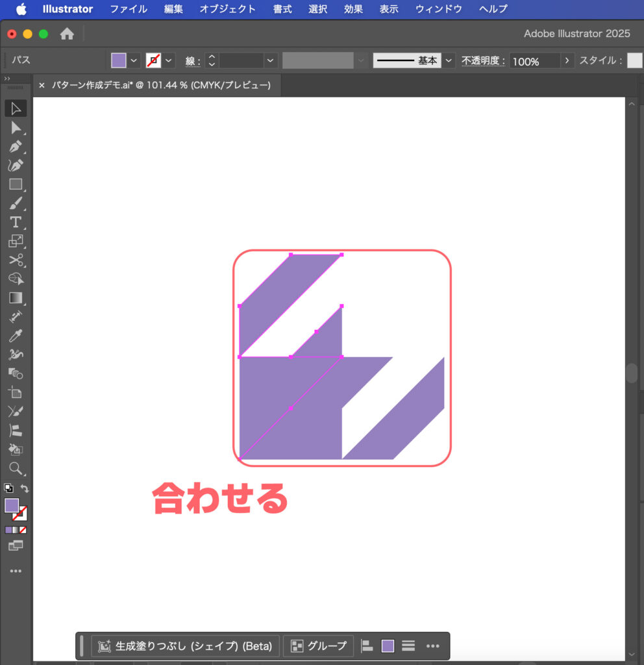
Task: Open the 効果 menu
Action: coord(353,9)
